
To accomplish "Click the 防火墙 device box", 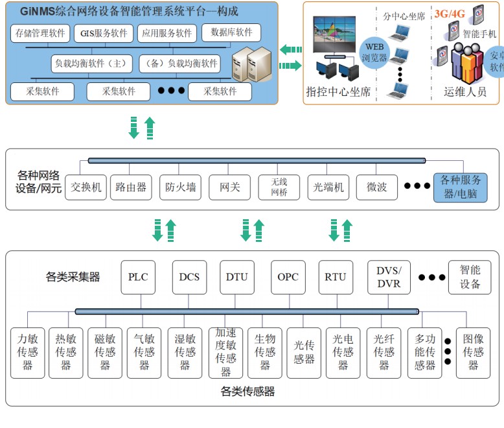I will point(180,187).
